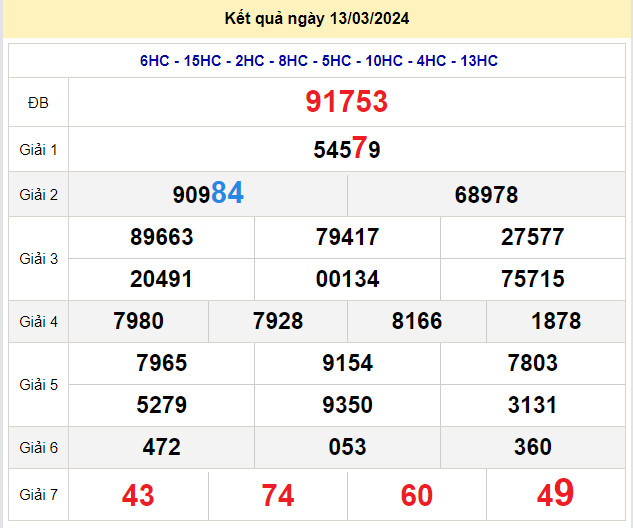Select the Giải 5 row label
This screenshot has height=528, width=633.
(x=38, y=385)
